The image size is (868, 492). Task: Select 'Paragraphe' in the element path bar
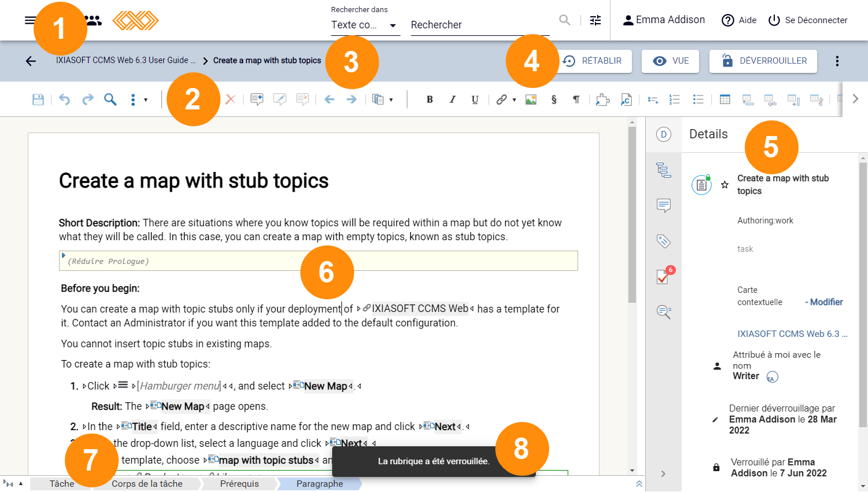click(x=319, y=484)
